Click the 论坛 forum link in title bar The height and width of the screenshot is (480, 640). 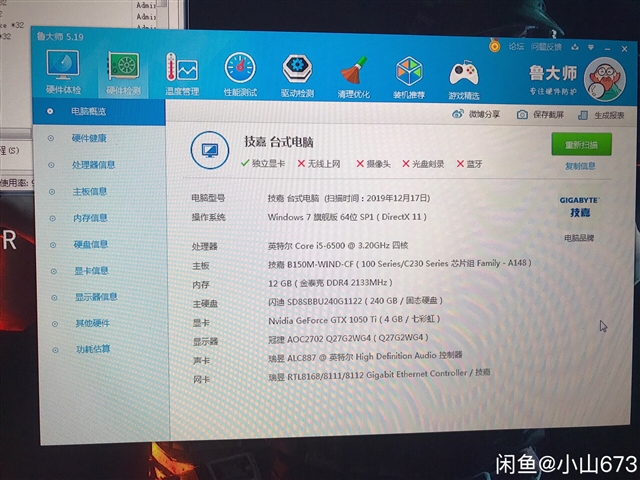click(515, 46)
